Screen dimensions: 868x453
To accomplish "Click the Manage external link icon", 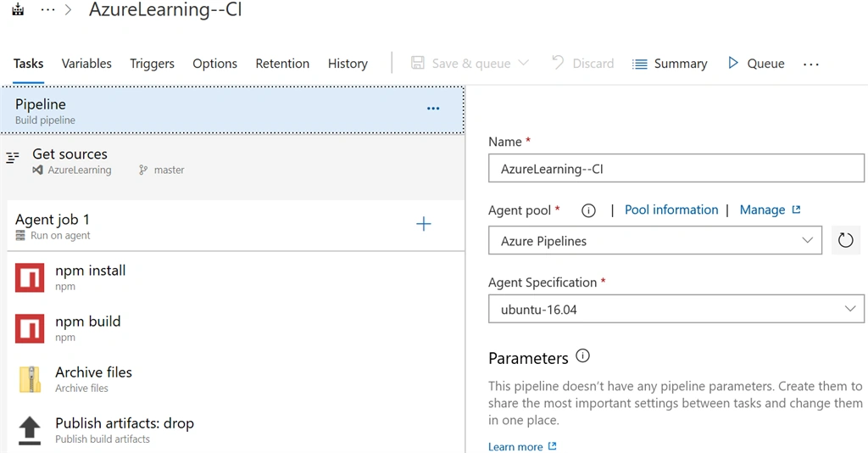I will pyautogui.click(x=796, y=210).
